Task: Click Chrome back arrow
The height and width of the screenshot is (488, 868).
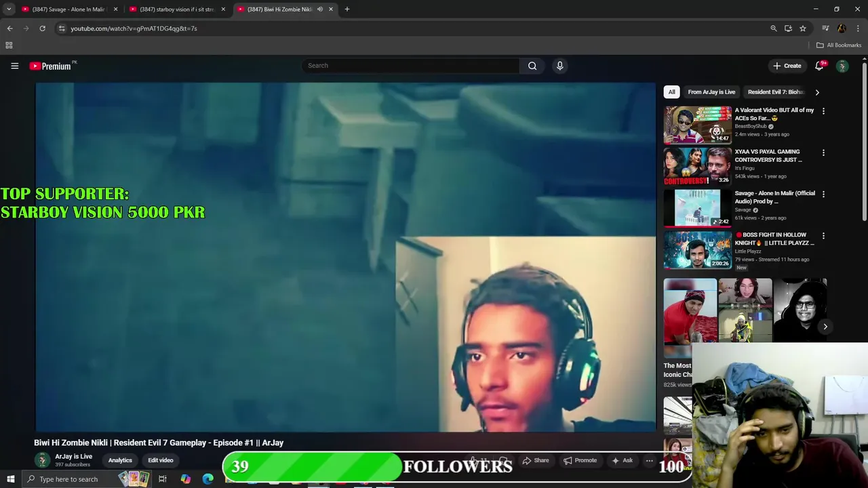Action: [x=9, y=28]
